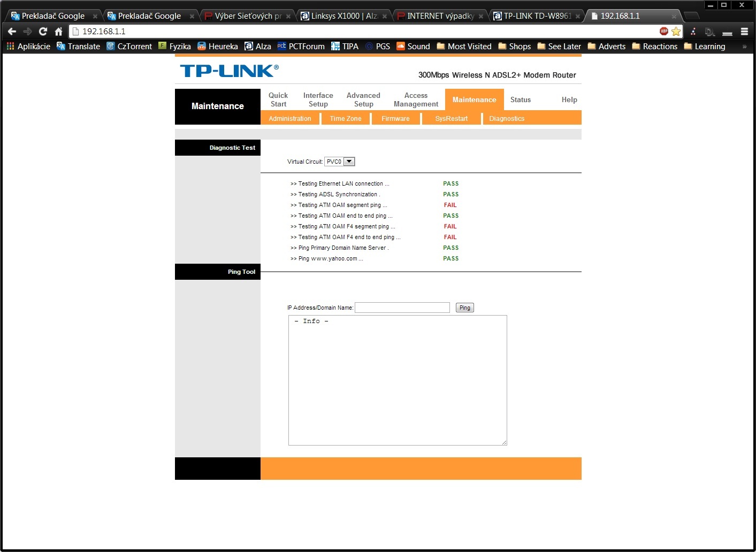756x552 pixels.
Task: Open the Heureka bookmark
Action: 218,47
